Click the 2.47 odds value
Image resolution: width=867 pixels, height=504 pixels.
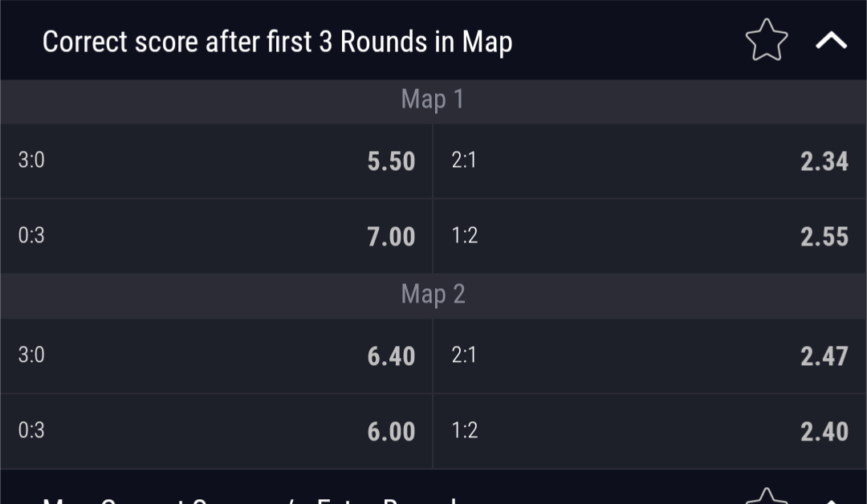point(824,356)
